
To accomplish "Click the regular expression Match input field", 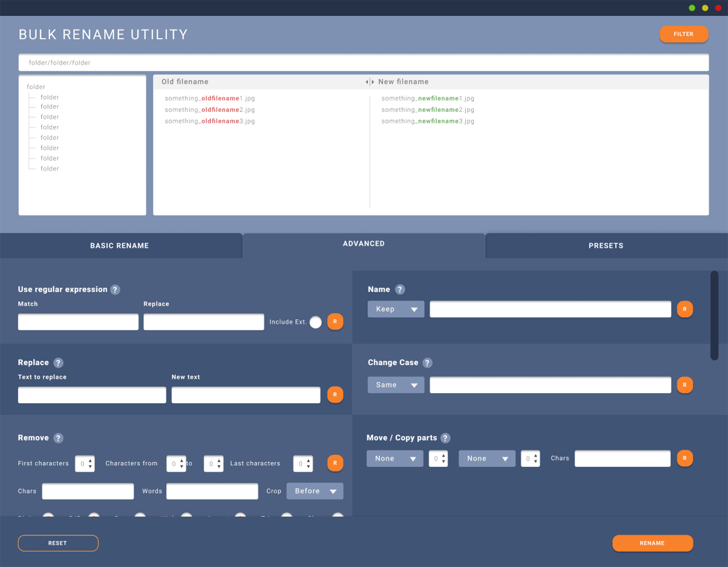I will coord(78,322).
